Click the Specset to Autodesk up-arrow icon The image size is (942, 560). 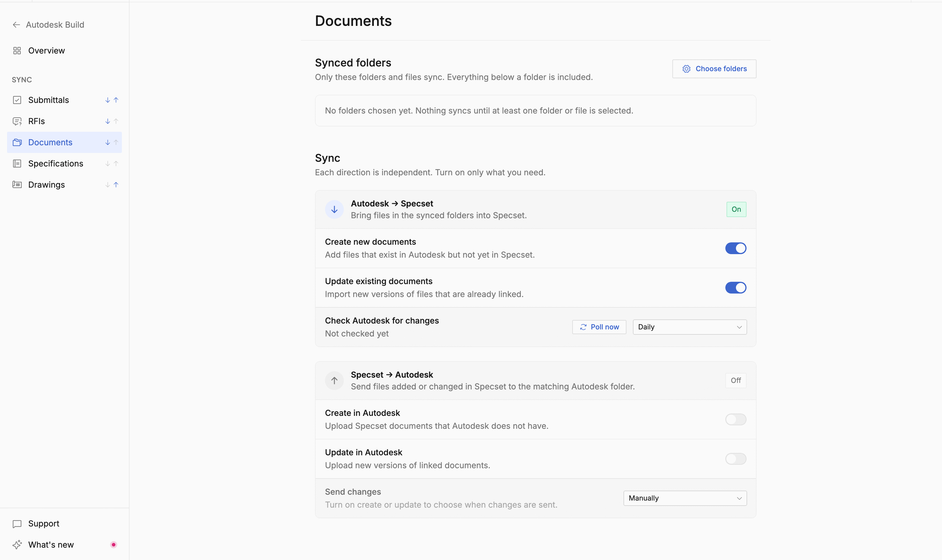click(x=334, y=380)
